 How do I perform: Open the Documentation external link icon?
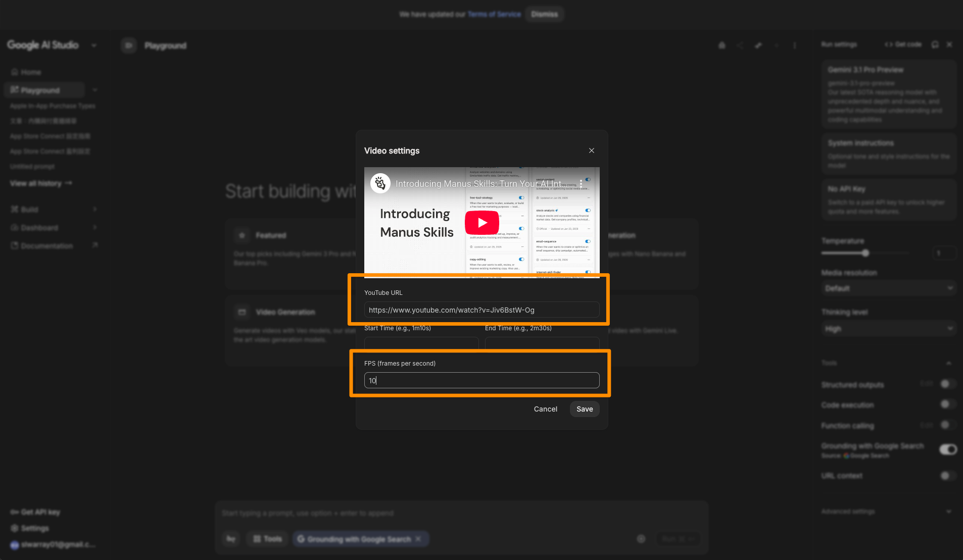pos(95,245)
